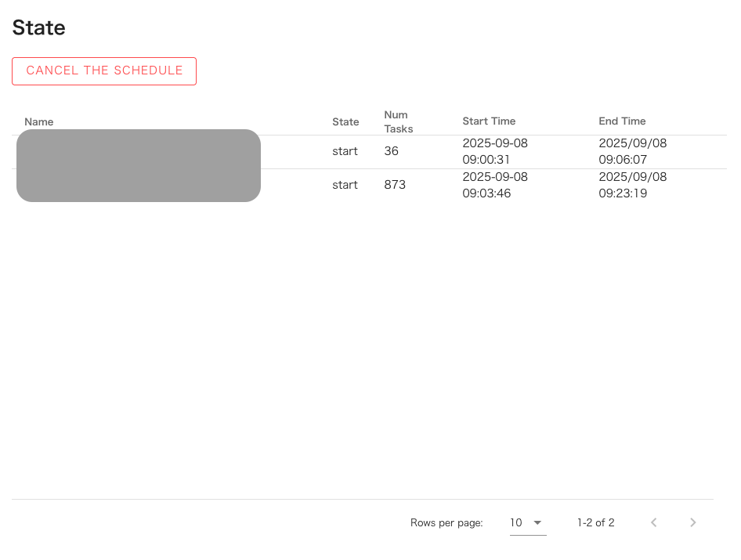Select the Num Tasks value 873
Image resolution: width=741 pixels, height=560 pixels.
pyautogui.click(x=395, y=185)
